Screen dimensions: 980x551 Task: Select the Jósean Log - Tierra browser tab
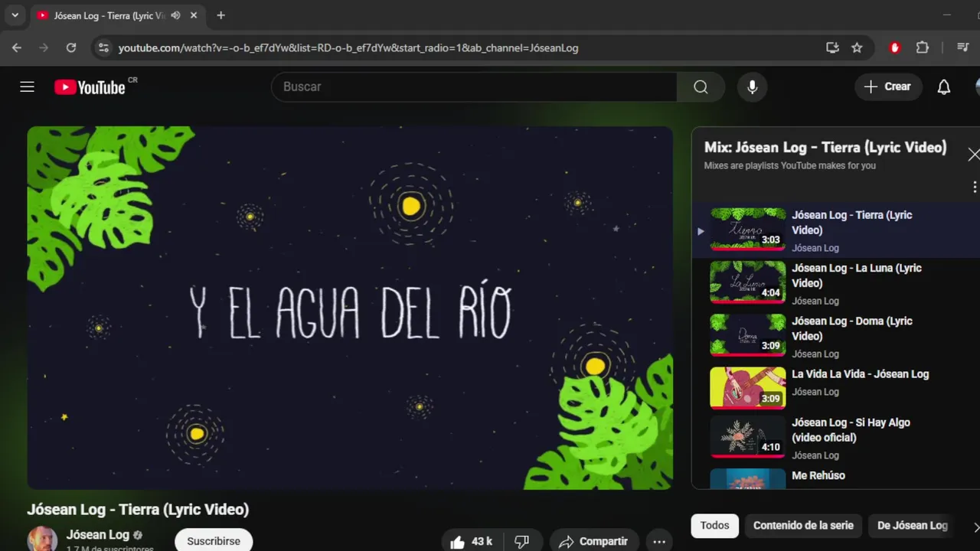119,15
